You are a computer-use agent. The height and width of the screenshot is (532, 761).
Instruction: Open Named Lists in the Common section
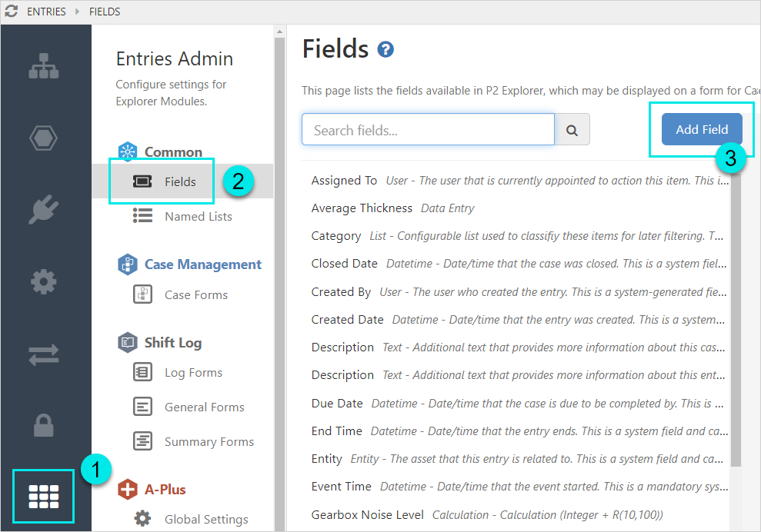pyautogui.click(x=198, y=217)
